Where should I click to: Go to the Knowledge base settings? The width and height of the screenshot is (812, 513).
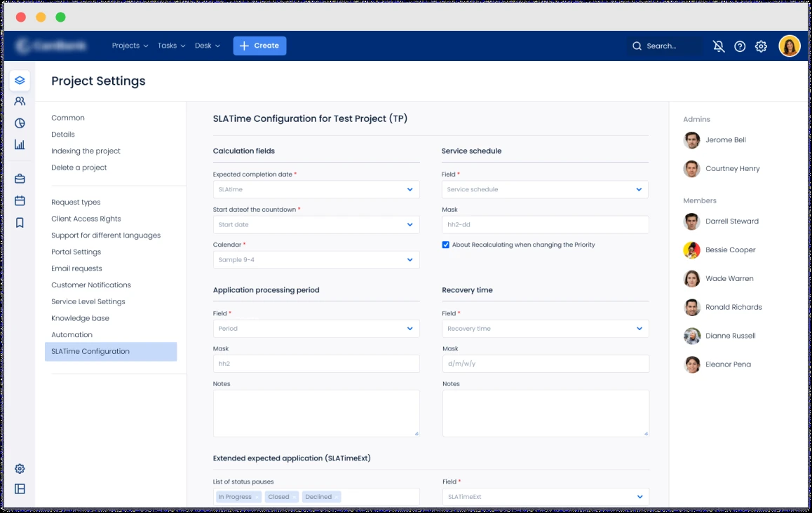pos(80,318)
